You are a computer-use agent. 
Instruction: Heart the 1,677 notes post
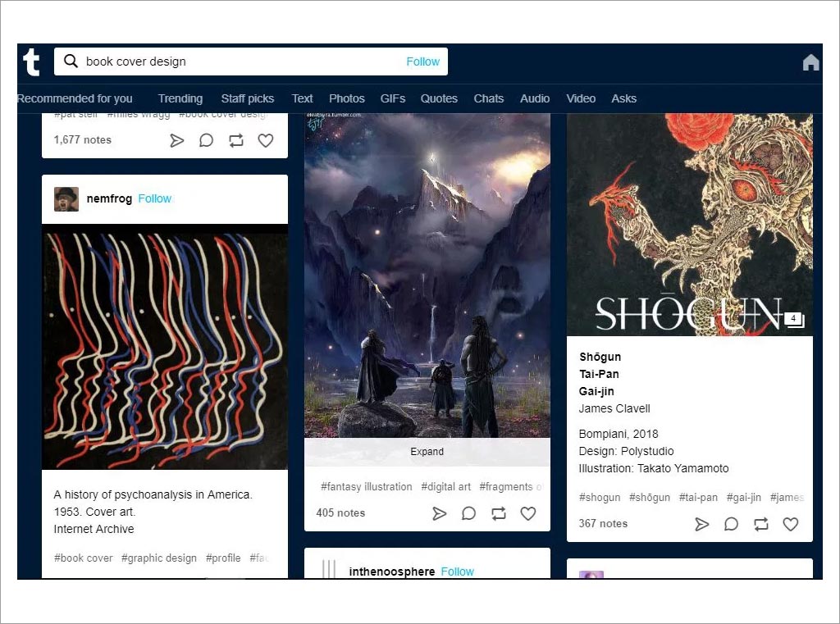[266, 140]
